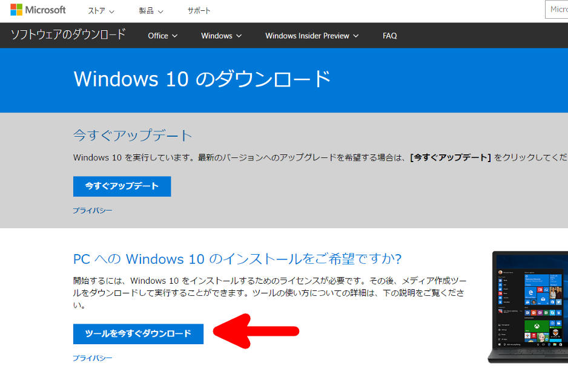Open the サポート link
The width and height of the screenshot is (568, 392).
click(x=199, y=11)
